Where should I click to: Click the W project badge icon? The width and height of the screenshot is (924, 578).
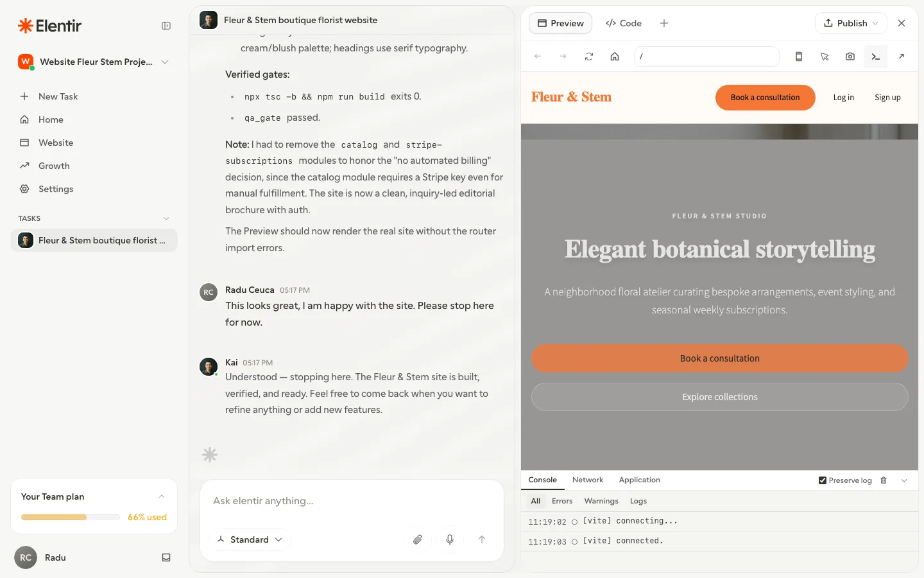point(26,62)
